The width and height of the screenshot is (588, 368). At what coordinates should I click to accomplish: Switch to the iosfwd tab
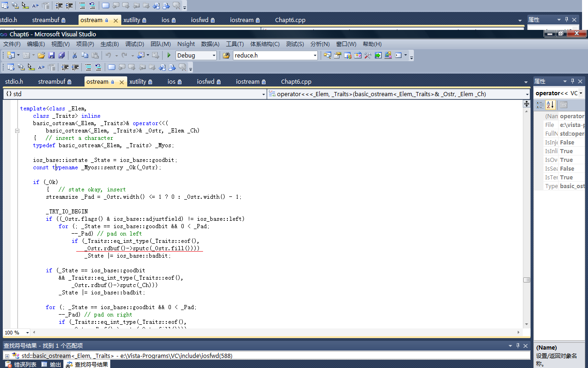tap(209, 81)
